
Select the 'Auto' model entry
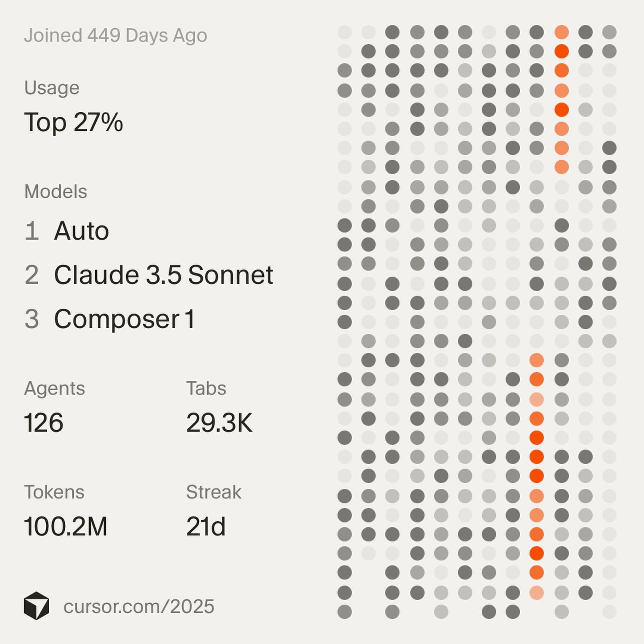82,231
